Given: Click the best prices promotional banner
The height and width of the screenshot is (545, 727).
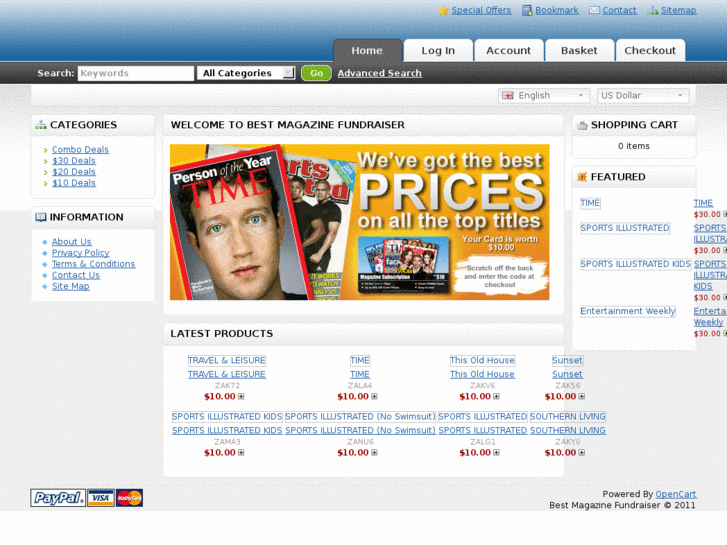Looking at the screenshot, I should pyautogui.click(x=360, y=222).
